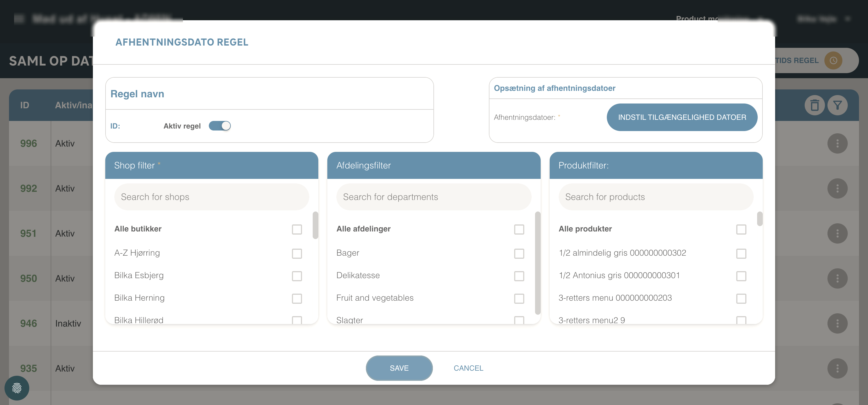Click the Shop filter list scrollbar
This screenshot has width=868, height=405.
(x=316, y=225)
